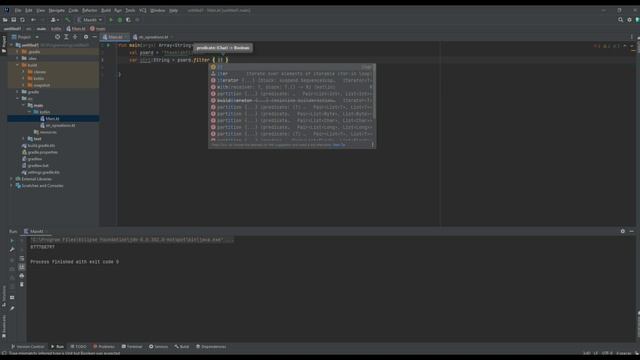Viewport: 640px width, 360px height.
Task: Switch to the second Kotlin file editor tab
Action: coord(153,37)
